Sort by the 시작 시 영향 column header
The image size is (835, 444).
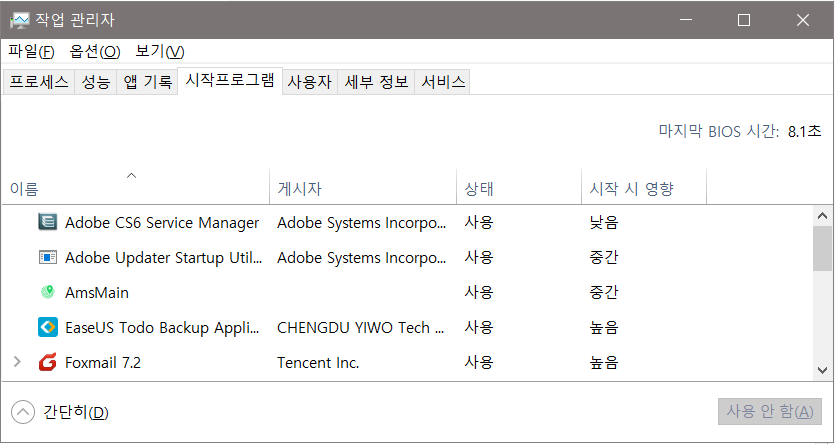(x=644, y=187)
